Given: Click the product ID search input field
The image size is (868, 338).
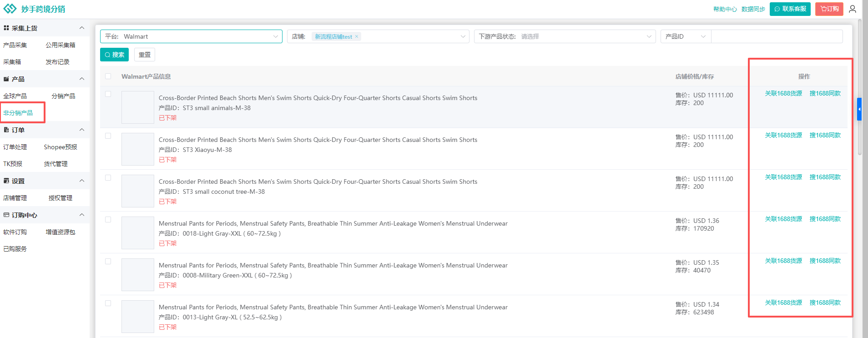Looking at the screenshot, I should [x=777, y=36].
